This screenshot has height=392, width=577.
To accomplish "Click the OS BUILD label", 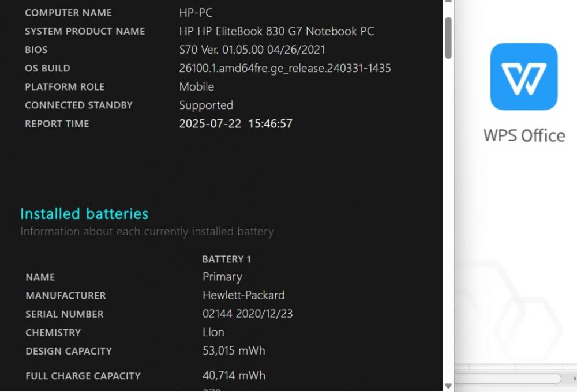I will tap(47, 69).
